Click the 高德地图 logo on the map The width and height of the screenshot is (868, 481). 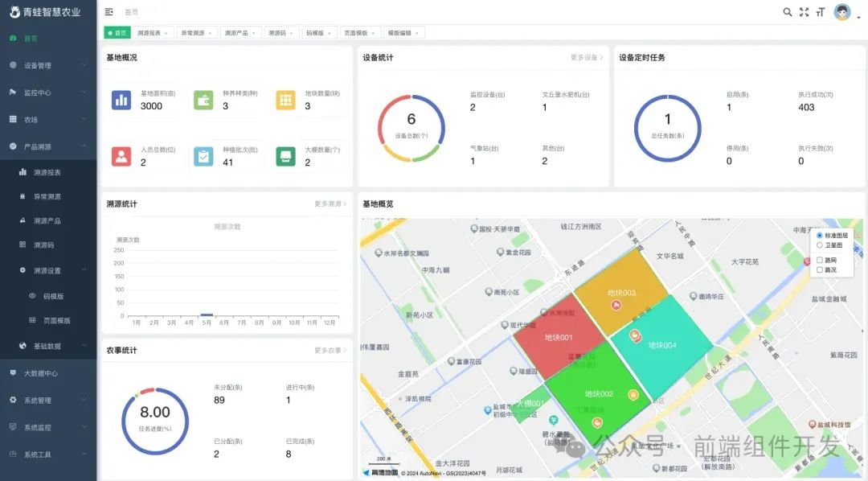click(379, 473)
